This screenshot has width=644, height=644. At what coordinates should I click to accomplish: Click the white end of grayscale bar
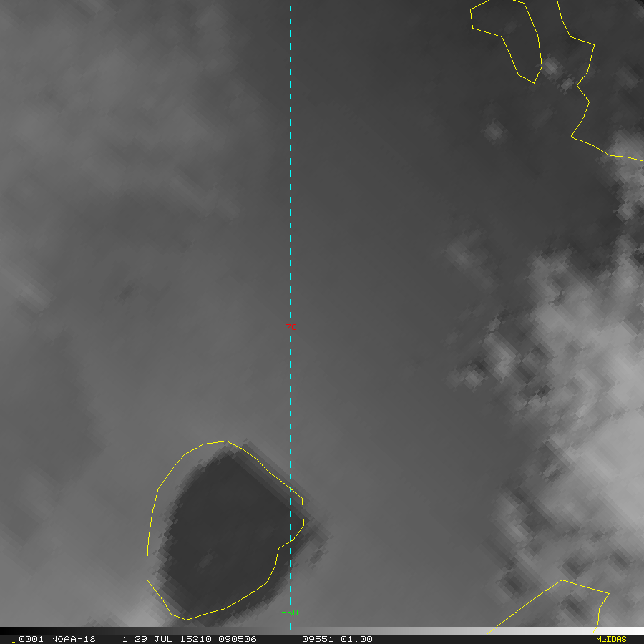pyautogui.click(x=633, y=631)
